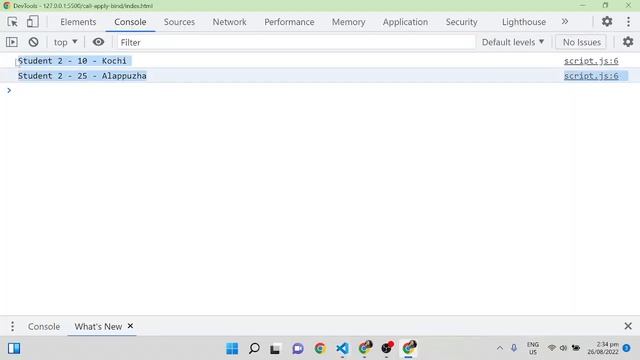Open taskbar Search
Image resolution: width=640 pixels, height=360 pixels.
tap(254, 348)
